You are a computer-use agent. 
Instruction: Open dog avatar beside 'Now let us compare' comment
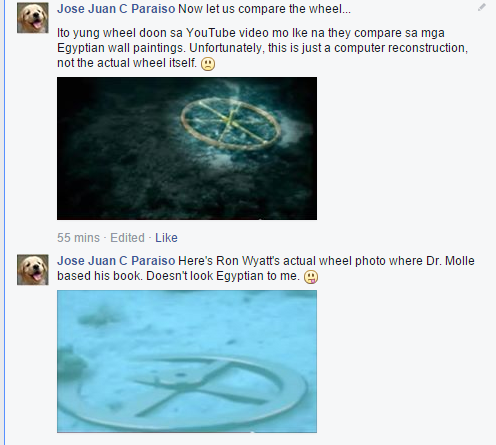pos(33,18)
